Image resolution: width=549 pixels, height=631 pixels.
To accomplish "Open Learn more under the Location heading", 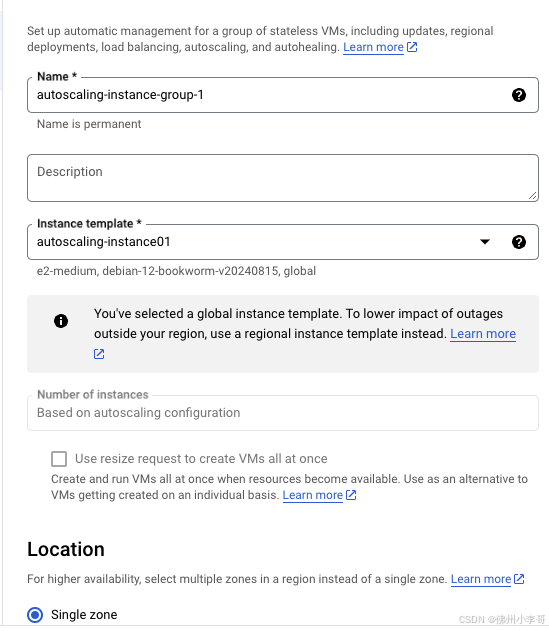I will click(481, 579).
